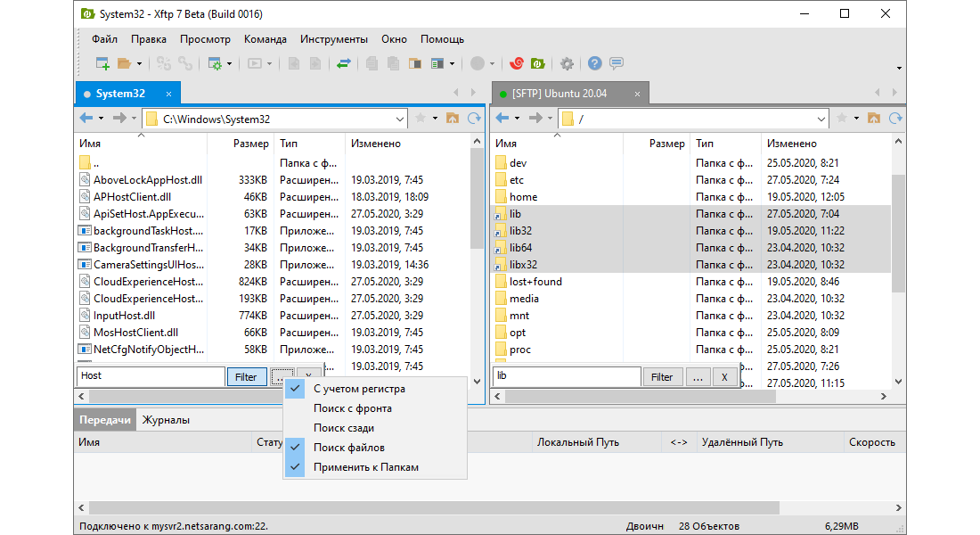Click the New Session toolbar icon
The height and width of the screenshot is (535, 980).
[x=102, y=63]
